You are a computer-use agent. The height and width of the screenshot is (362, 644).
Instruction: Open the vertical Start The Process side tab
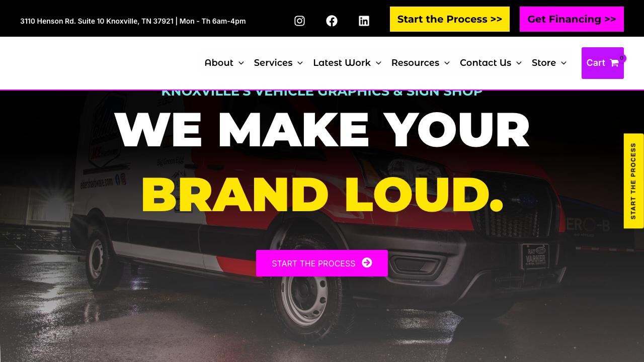634,181
